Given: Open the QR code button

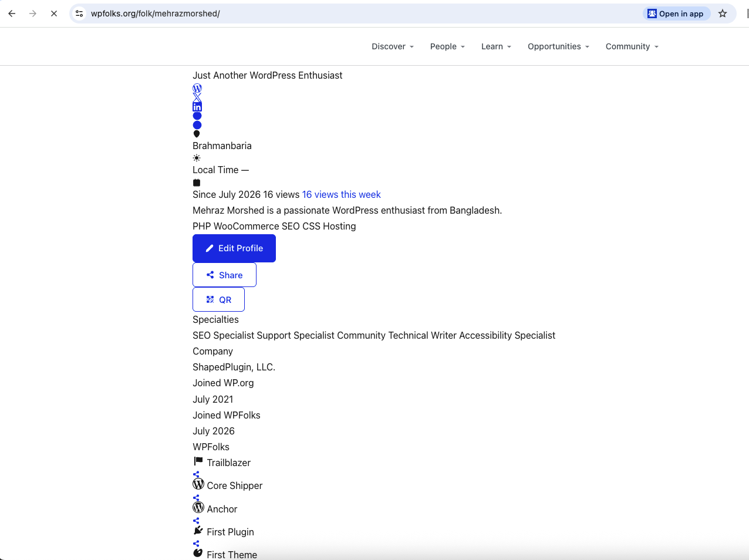Looking at the screenshot, I should pos(218,299).
